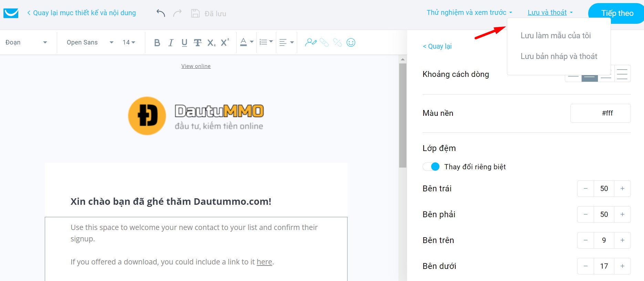Click the insert link icon
644x281 pixels.
click(x=324, y=42)
